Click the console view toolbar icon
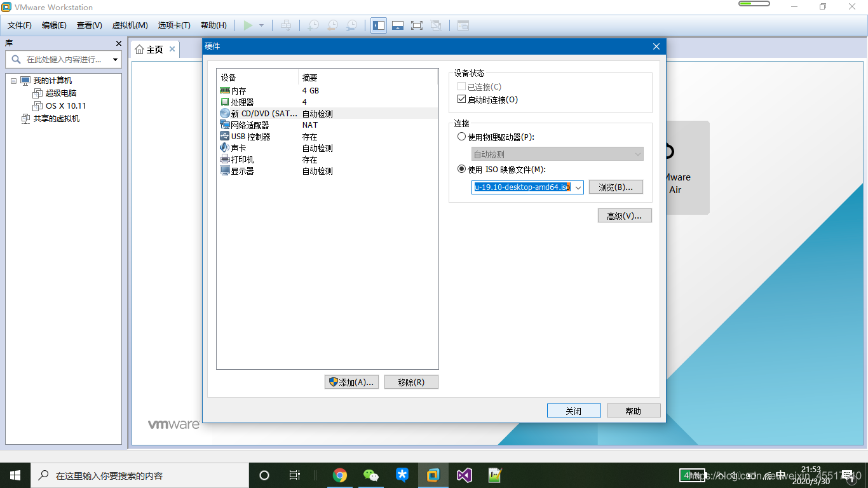Image resolution: width=868 pixels, height=488 pixels. [463, 25]
